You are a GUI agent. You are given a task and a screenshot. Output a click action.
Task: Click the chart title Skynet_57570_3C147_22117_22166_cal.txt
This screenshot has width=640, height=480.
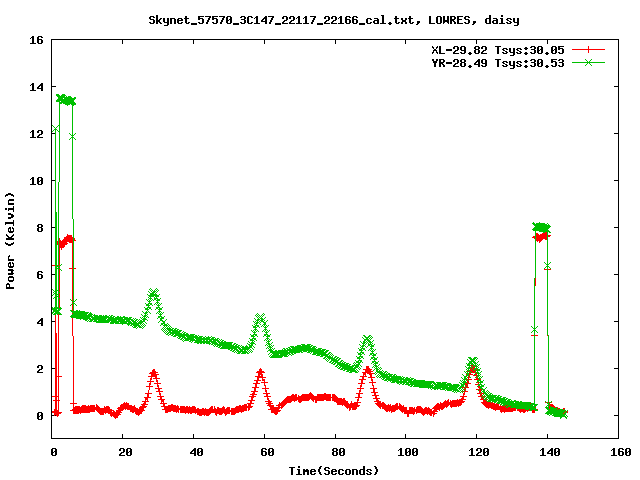284,20
